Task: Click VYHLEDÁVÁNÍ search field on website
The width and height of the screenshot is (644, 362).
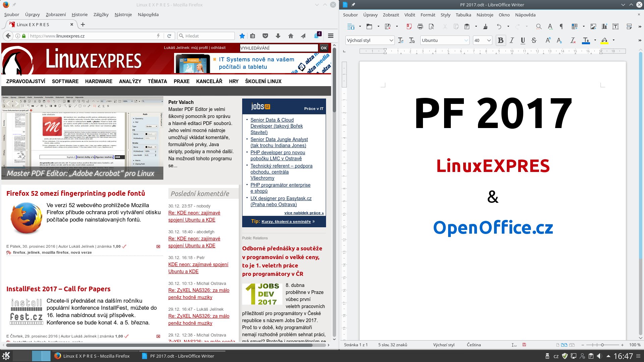Action: coord(279,48)
